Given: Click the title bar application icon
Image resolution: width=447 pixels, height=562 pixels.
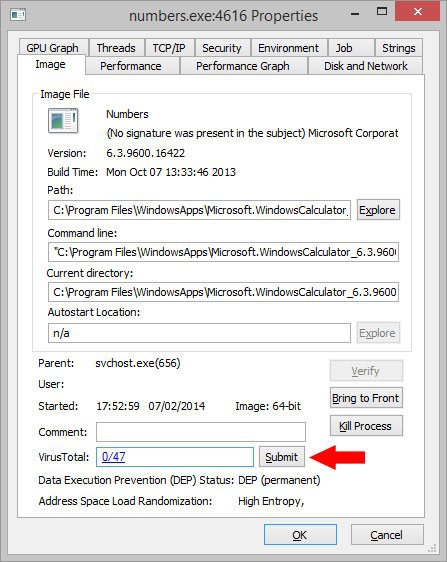Looking at the screenshot, I should [x=18, y=15].
